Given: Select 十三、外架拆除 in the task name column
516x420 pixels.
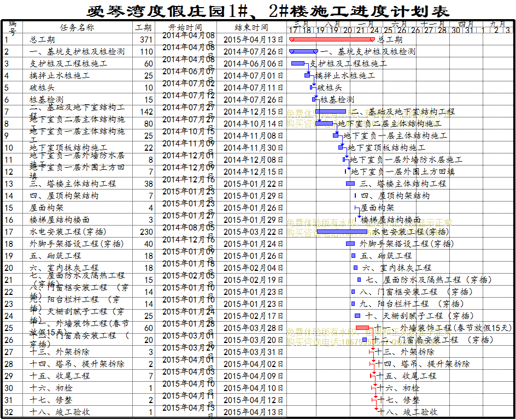Looking at the screenshot, I should coord(60,352).
